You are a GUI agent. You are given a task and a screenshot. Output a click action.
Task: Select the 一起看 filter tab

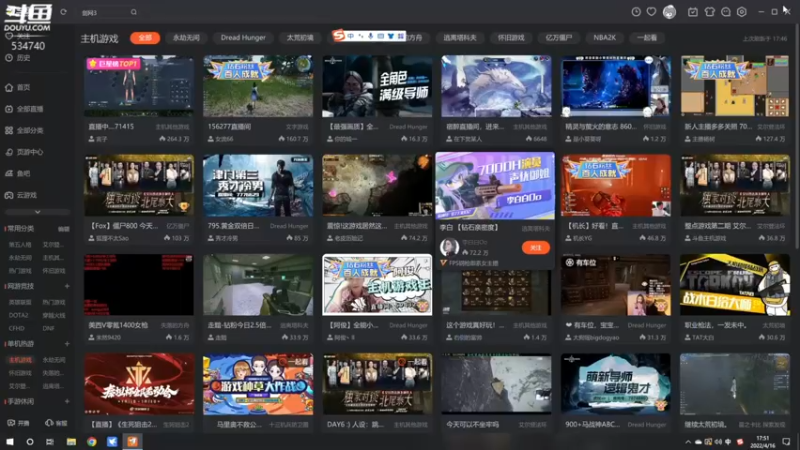point(647,38)
